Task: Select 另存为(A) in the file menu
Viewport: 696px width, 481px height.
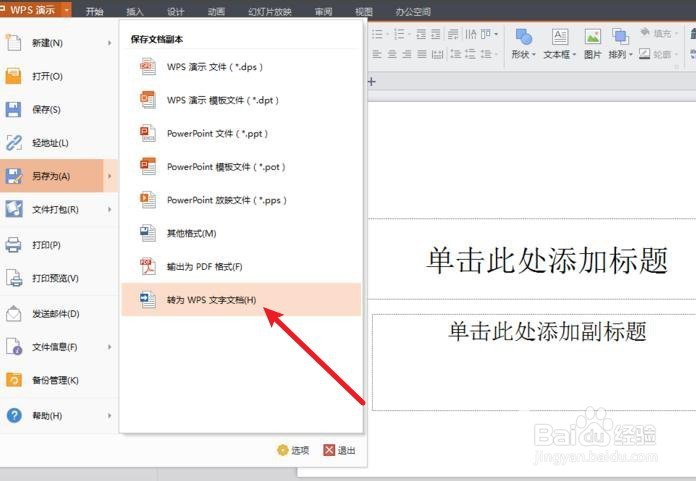Action: tap(59, 176)
